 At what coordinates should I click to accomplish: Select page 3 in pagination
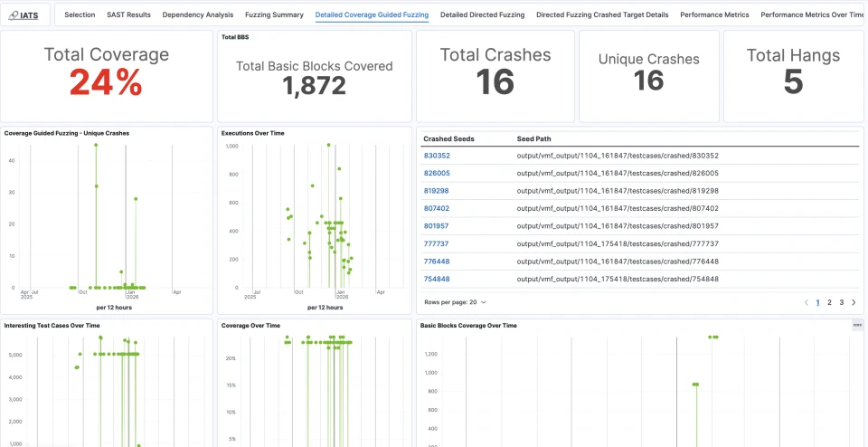coord(842,302)
